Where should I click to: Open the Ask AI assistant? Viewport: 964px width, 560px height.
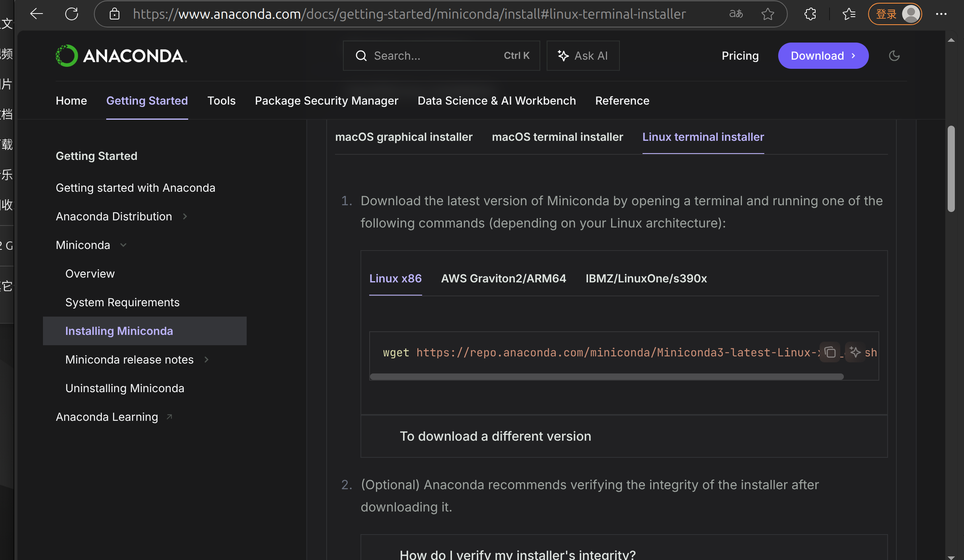coord(583,56)
